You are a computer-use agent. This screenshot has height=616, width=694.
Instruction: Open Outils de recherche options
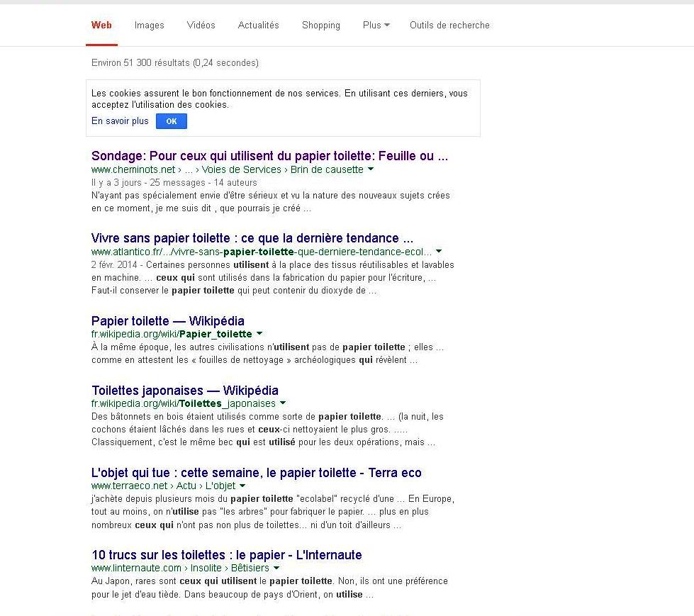449,25
